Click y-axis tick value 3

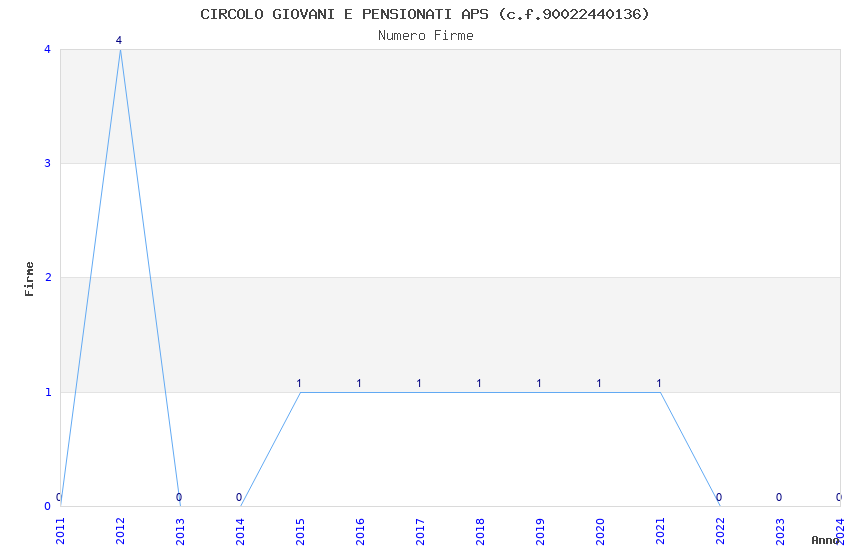[48, 163]
